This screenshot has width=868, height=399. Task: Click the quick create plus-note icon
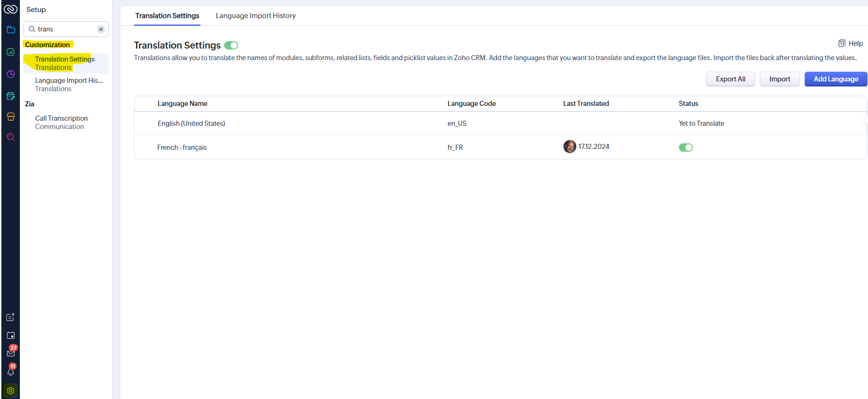tap(11, 317)
